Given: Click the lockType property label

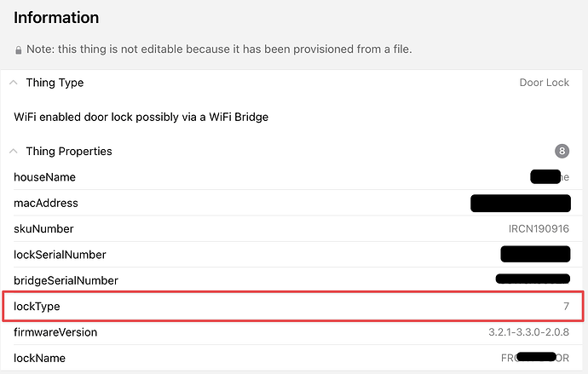Looking at the screenshot, I should (x=37, y=306).
